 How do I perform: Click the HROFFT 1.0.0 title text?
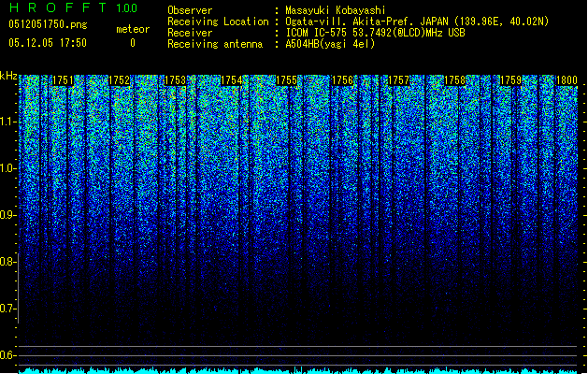74,7
